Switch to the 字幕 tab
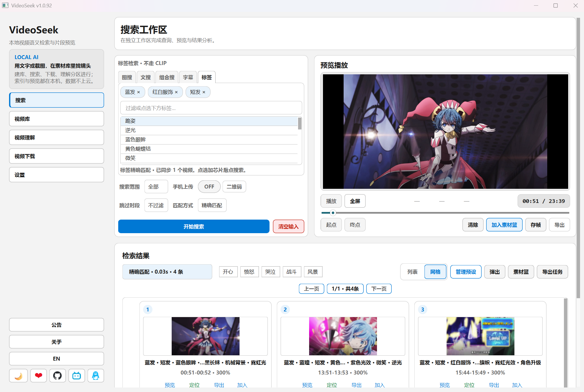584x392 pixels. click(x=188, y=77)
